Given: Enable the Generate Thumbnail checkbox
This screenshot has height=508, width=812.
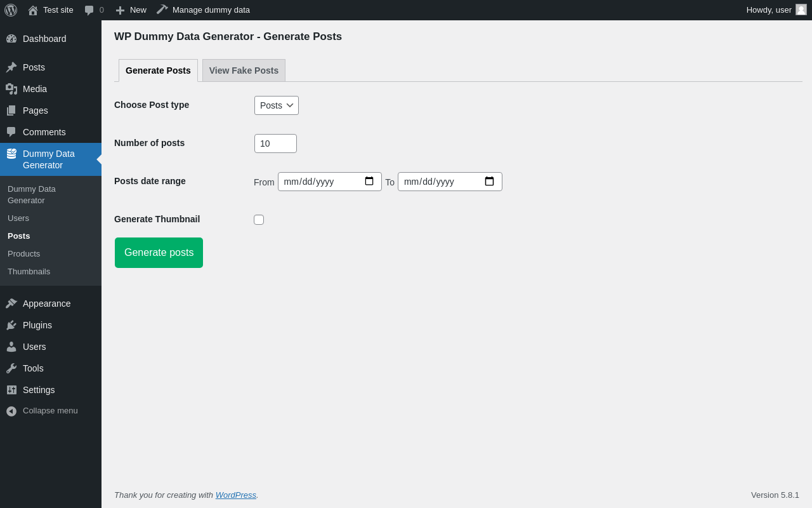Looking at the screenshot, I should tap(259, 220).
